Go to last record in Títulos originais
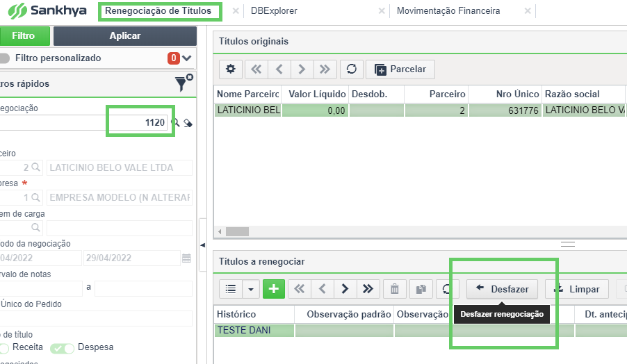Viewport: 627px width, 364px height. click(325, 69)
